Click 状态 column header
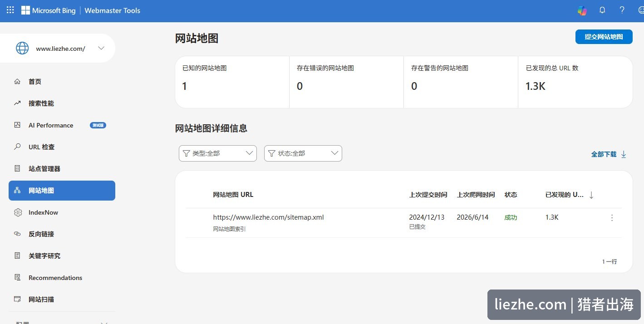 [x=511, y=195]
